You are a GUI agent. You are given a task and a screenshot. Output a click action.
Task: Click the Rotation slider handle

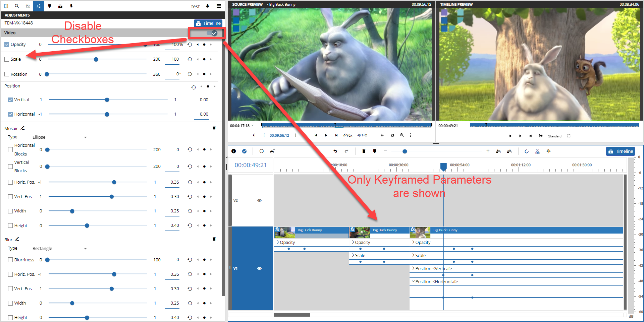[x=47, y=74]
